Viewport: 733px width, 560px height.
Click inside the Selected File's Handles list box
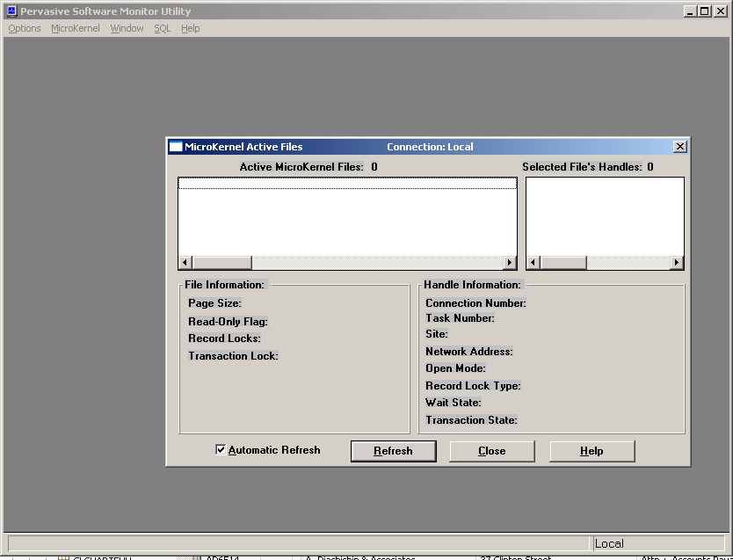pos(605,217)
